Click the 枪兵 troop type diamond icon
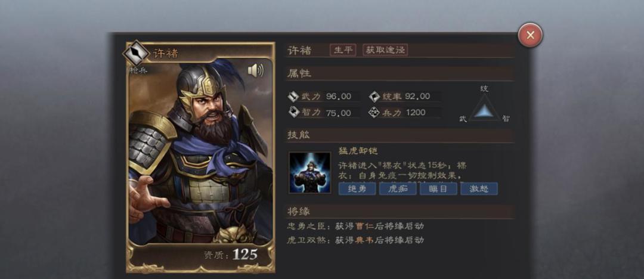Image resolution: width=644 pixels, height=279 pixels. pyautogui.click(x=135, y=53)
